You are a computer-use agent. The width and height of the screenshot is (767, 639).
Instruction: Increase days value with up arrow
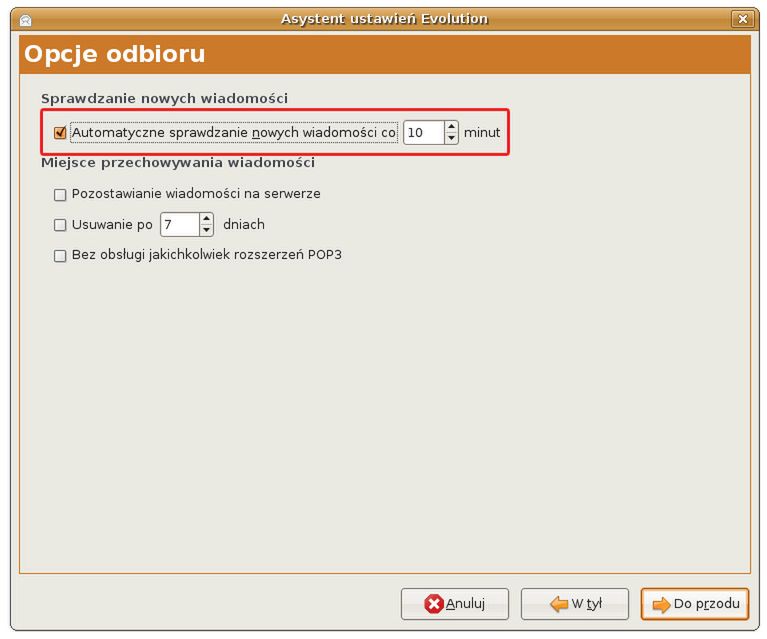(x=206, y=219)
